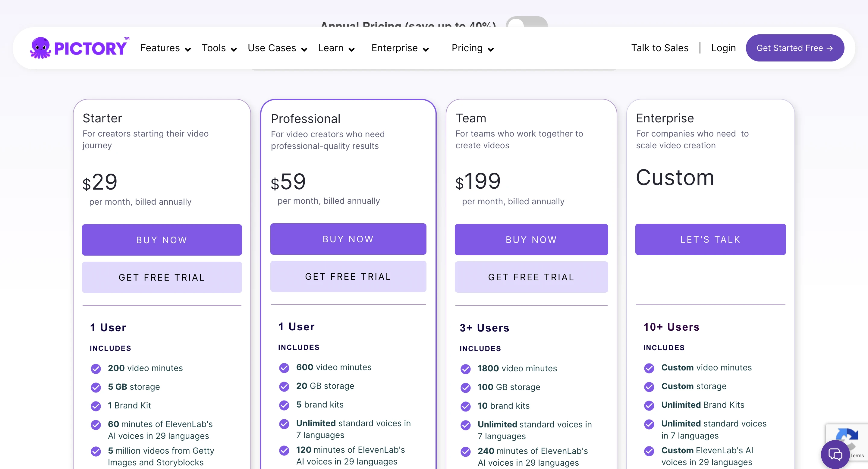Click the Team plan title
Viewport: 868px width, 469px height.
click(x=471, y=118)
